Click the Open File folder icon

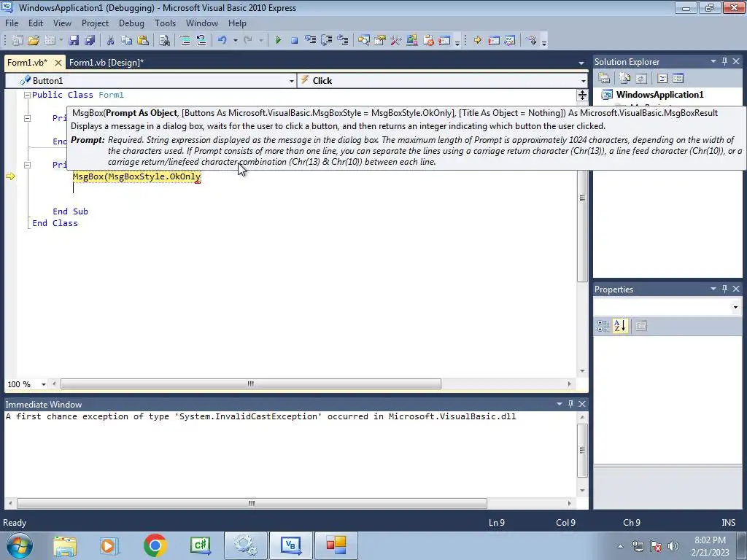pos(34,41)
